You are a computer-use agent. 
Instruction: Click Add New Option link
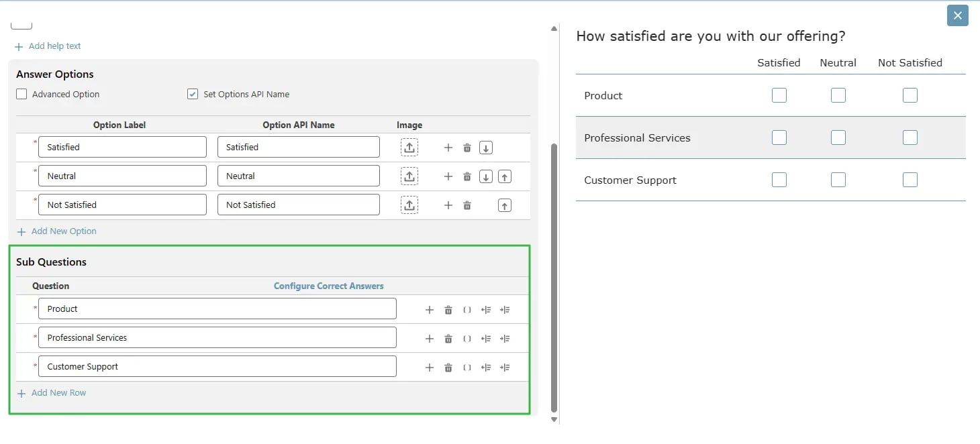coord(56,231)
